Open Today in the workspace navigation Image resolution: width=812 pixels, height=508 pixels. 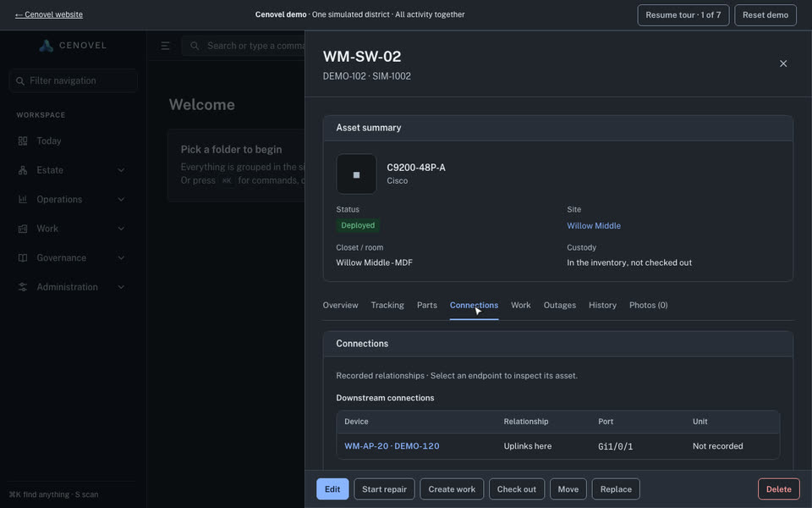click(x=49, y=141)
